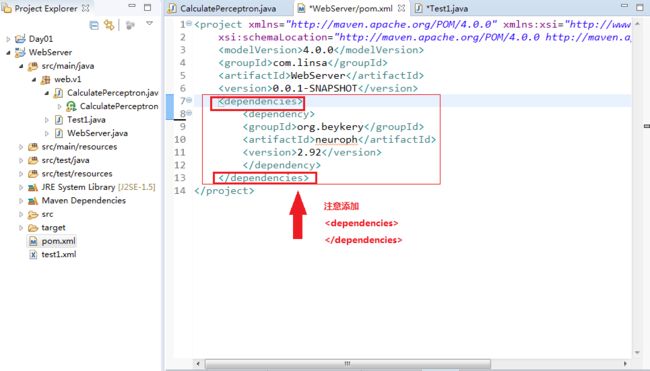This screenshot has height=371, width=650.
Task: Click horizontal scrollbar right arrow
Action: (x=625, y=364)
